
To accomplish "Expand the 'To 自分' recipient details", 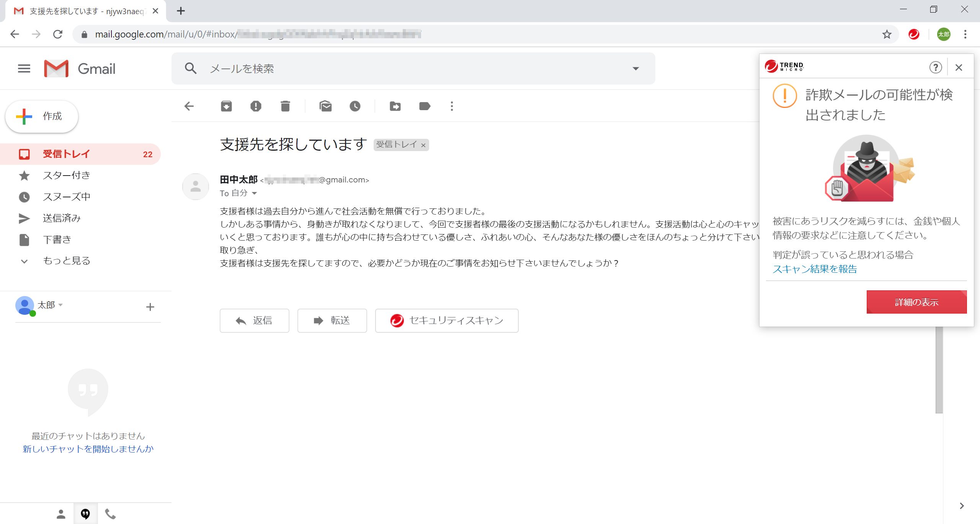I will [x=255, y=194].
